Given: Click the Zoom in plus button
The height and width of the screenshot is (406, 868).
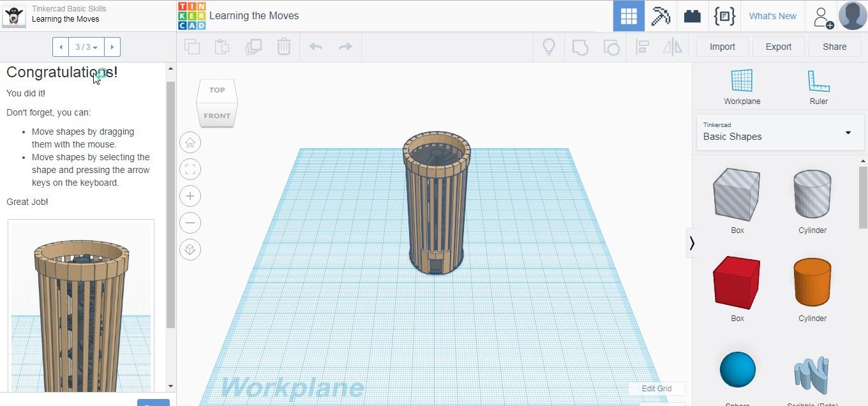Looking at the screenshot, I should point(190,196).
